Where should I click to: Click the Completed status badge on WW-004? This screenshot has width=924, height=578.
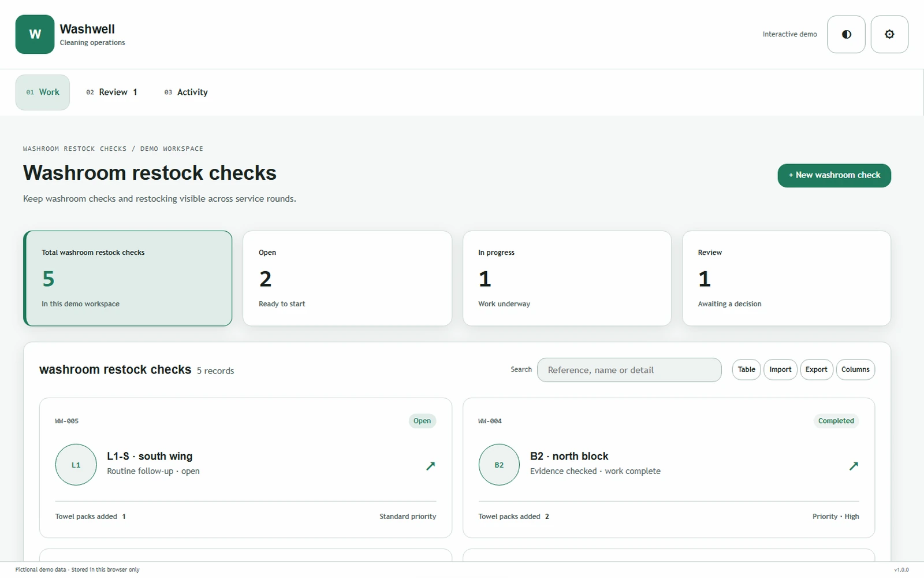click(836, 421)
